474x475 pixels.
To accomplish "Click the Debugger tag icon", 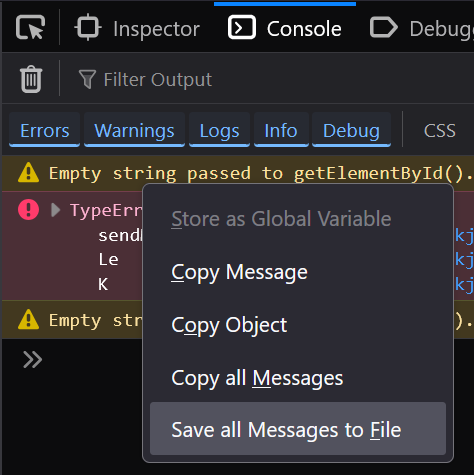I will (x=384, y=27).
